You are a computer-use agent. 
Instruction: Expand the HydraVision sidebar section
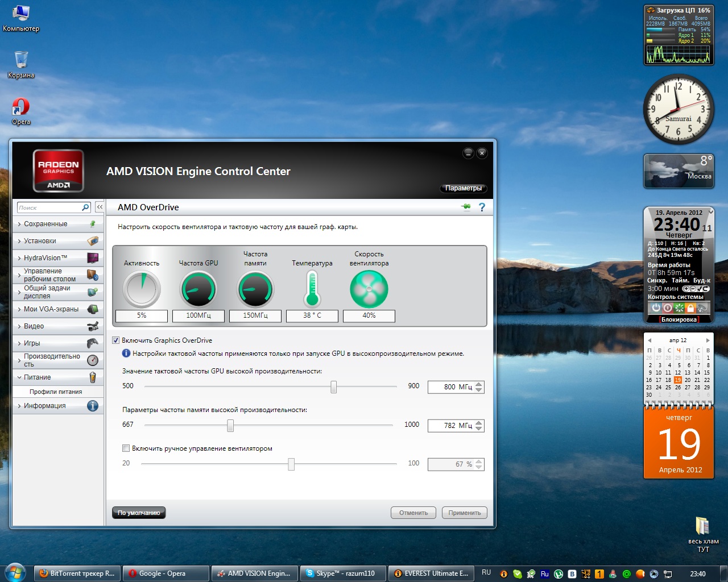click(58, 258)
